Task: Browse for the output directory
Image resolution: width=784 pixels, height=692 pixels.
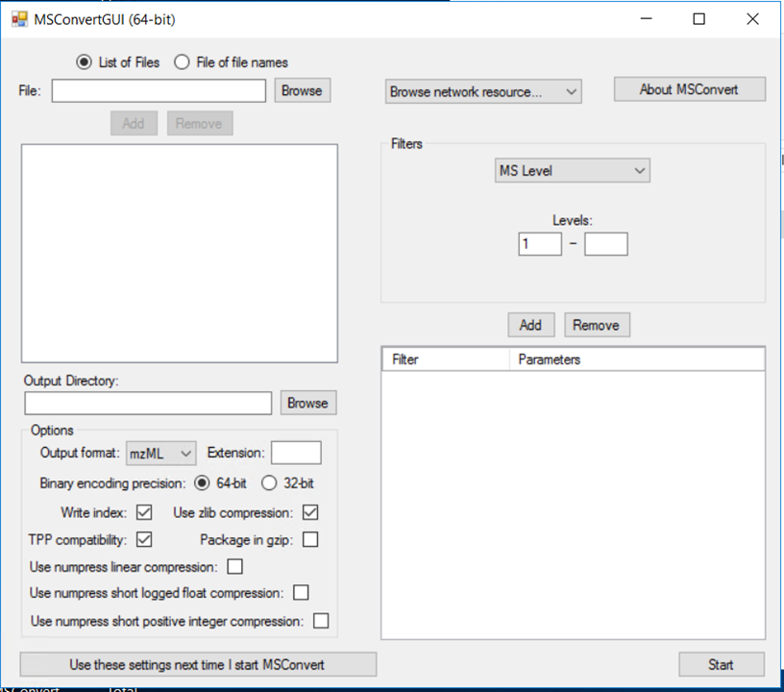Action: pos(308,403)
